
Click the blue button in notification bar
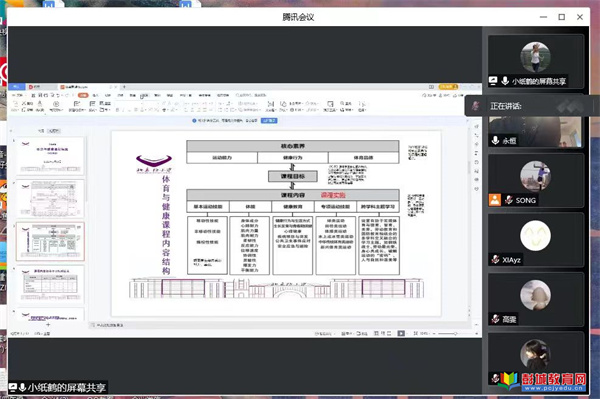coord(269,121)
